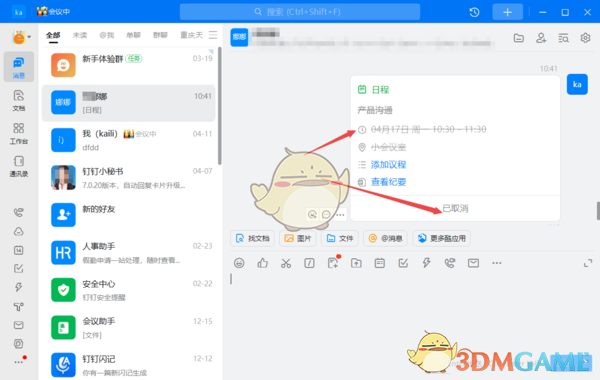Open the cloud drive sidebar icon
This screenshot has width=600, height=380.
(x=18, y=232)
